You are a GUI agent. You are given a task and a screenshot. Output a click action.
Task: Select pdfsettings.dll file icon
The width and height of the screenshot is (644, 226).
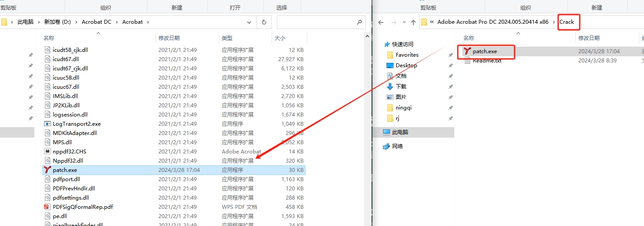48,197
